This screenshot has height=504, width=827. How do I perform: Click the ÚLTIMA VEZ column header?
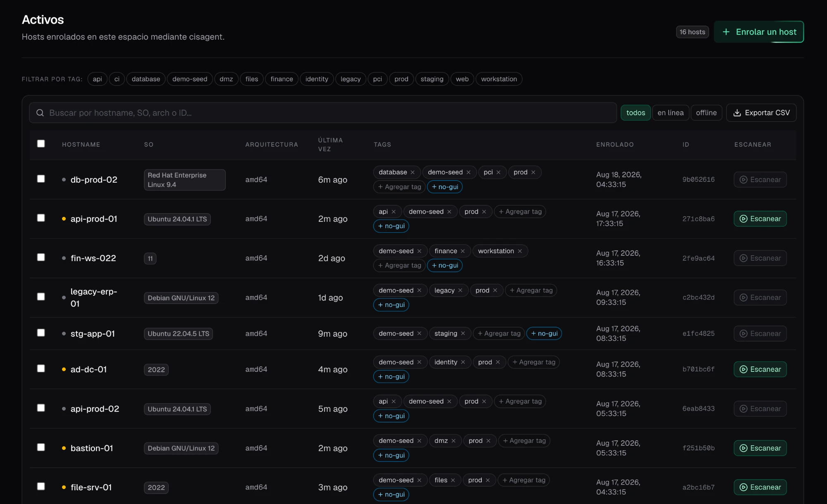[330, 145]
